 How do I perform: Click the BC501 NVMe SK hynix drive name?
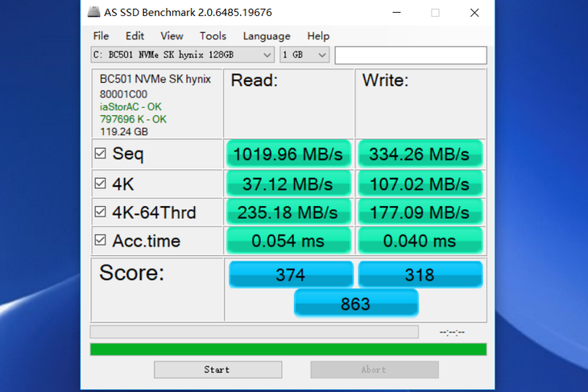(x=155, y=79)
